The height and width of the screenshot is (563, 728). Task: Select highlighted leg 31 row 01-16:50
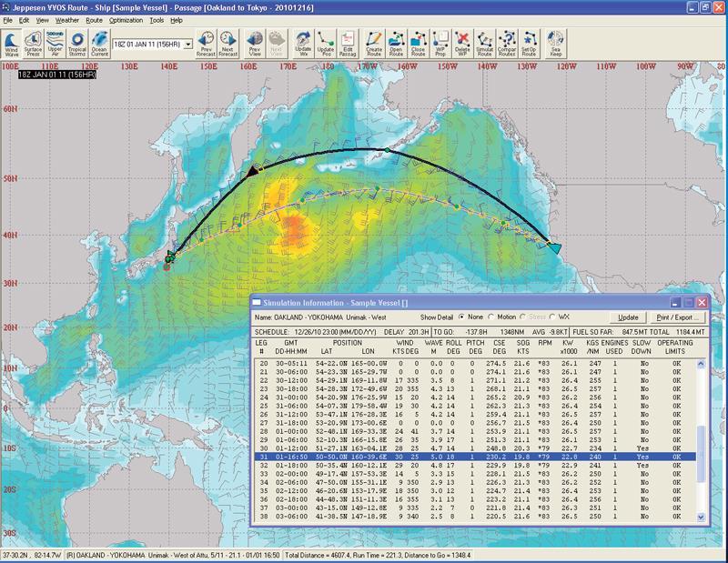tap(474, 457)
